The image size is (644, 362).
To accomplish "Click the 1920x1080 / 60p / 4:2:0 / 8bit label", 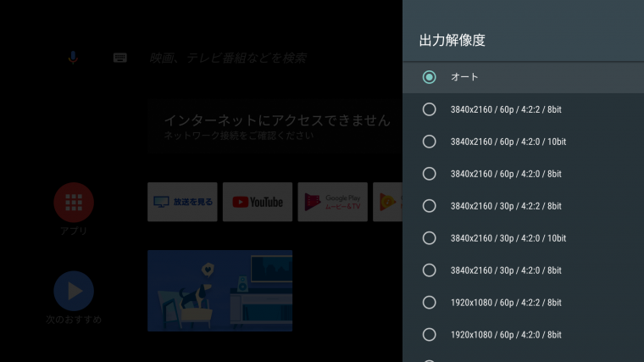I will [506, 335].
